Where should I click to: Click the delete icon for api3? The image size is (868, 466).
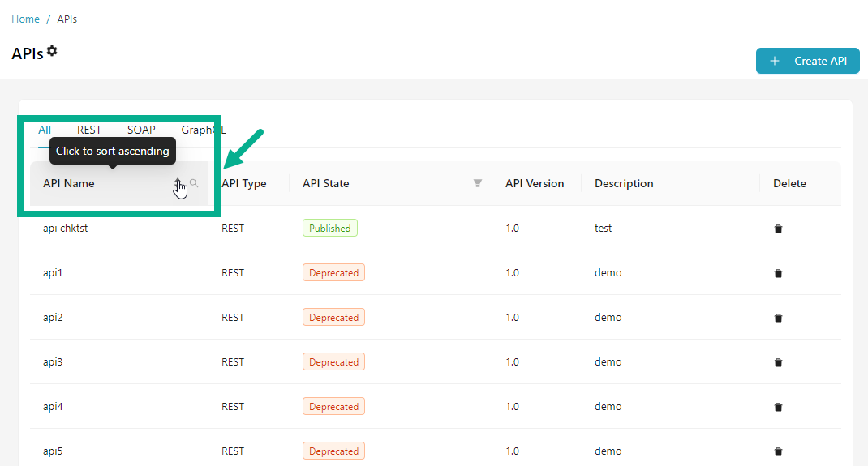[778, 362]
